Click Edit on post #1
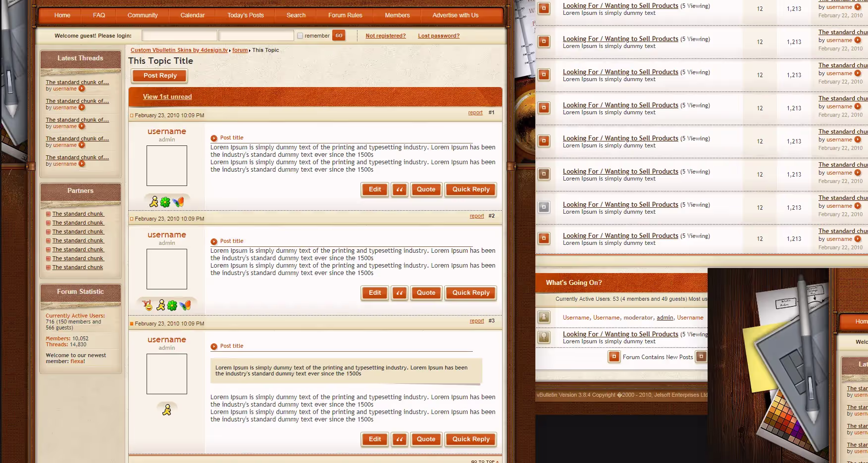868x463 pixels. pos(375,189)
